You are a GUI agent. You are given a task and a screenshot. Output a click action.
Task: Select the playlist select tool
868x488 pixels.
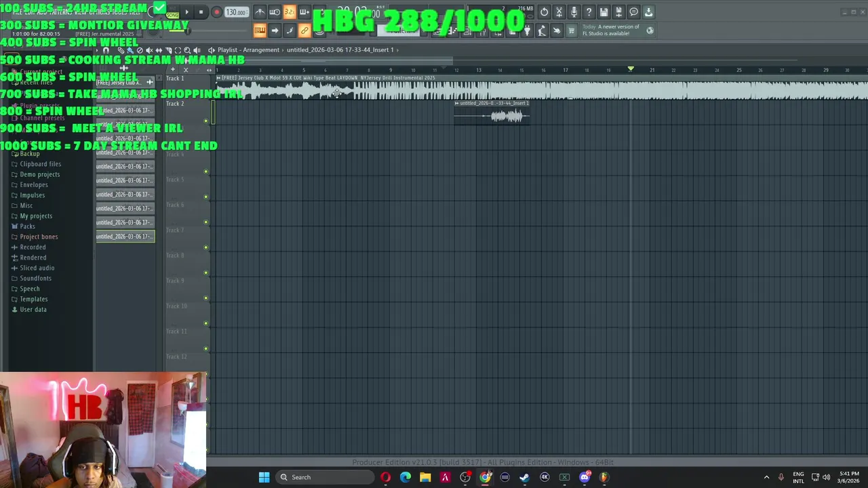tap(178, 50)
